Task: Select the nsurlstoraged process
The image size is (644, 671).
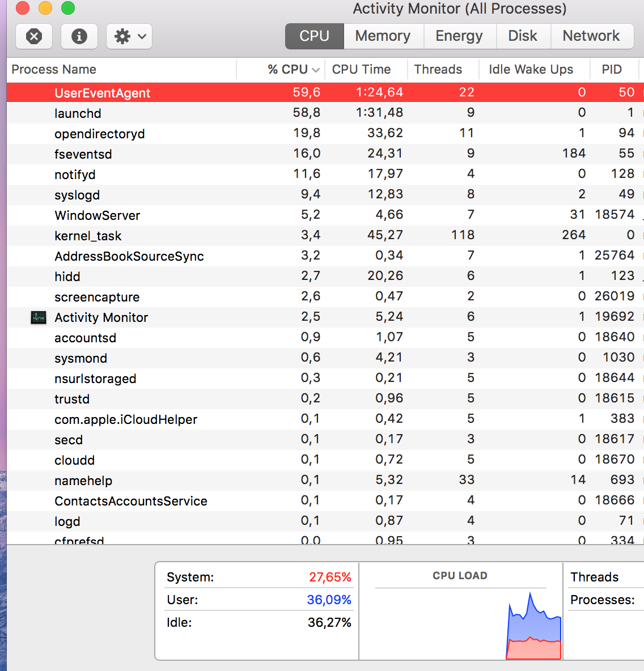Action: click(x=325, y=379)
